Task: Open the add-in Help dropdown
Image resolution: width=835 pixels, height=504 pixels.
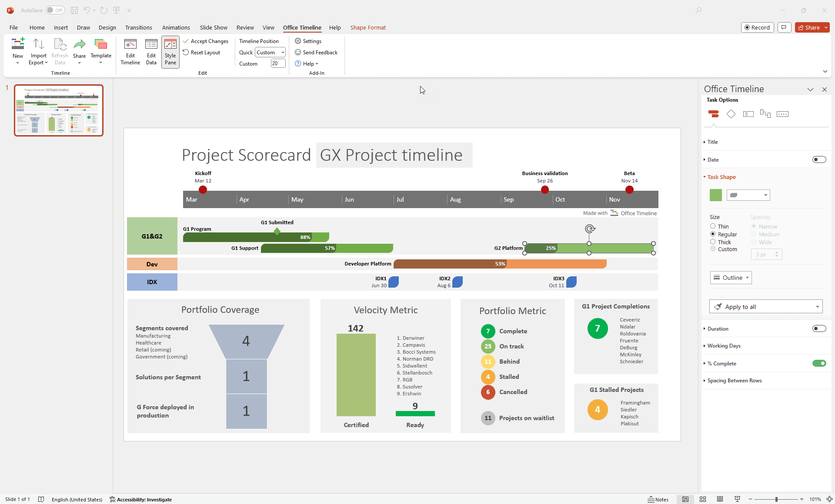Action: pos(307,64)
